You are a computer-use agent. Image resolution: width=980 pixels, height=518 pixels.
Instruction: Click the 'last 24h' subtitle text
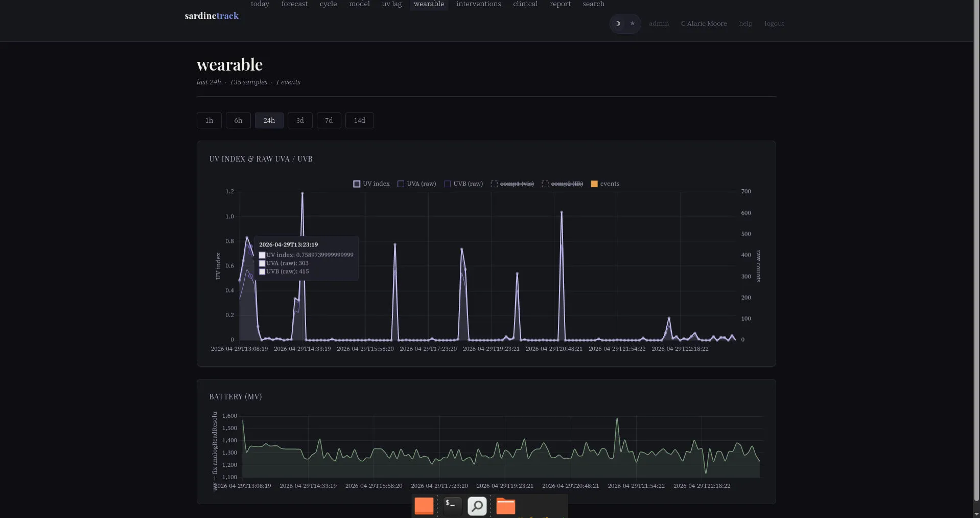tap(209, 82)
